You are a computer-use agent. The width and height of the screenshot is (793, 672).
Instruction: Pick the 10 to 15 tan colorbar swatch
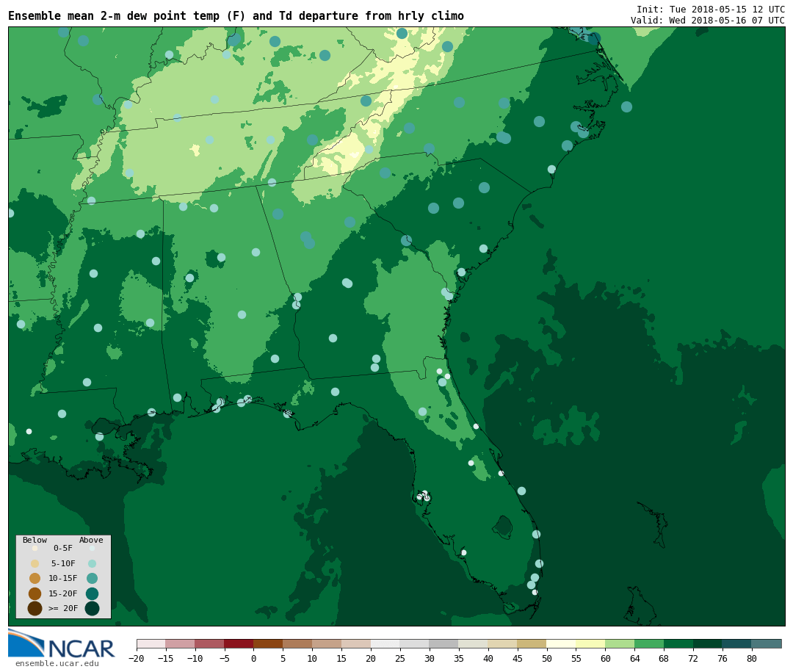[x=327, y=643]
